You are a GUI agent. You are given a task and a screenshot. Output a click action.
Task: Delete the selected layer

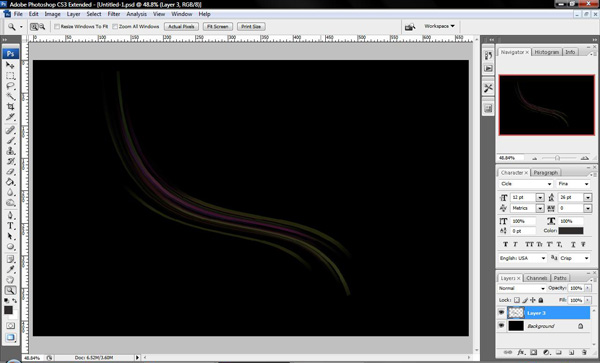coord(584,352)
